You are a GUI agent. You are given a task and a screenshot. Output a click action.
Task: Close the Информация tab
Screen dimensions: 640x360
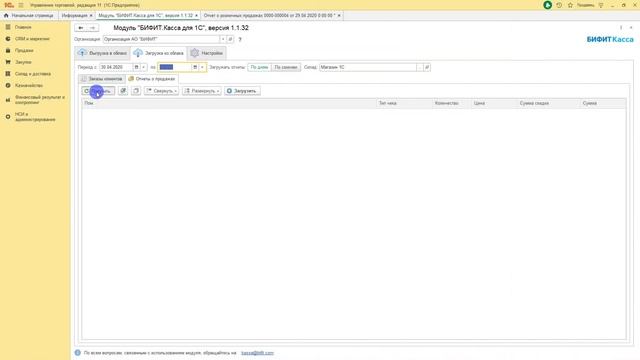click(91, 16)
